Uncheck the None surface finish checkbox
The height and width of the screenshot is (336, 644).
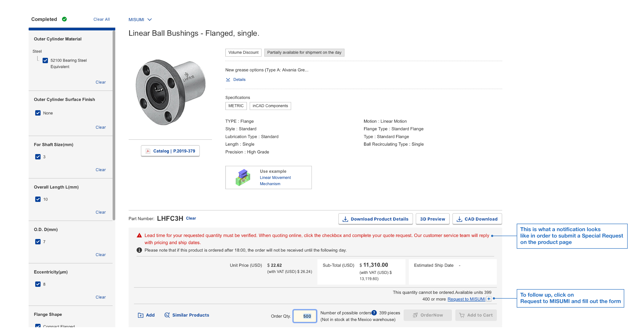tap(38, 113)
